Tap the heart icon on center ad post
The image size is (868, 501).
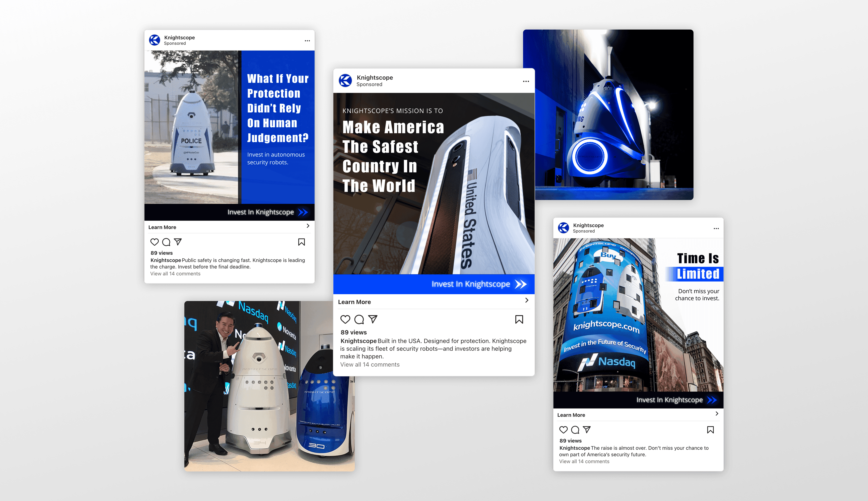pyautogui.click(x=345, y=319)
